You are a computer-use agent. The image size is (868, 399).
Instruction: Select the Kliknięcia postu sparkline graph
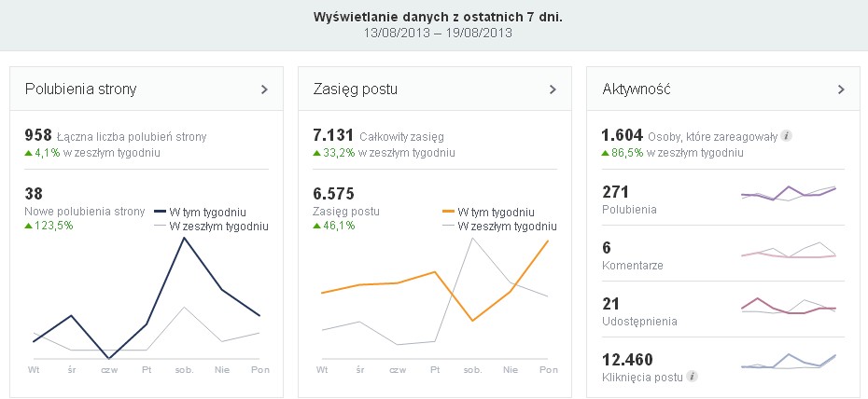[789, 362]
